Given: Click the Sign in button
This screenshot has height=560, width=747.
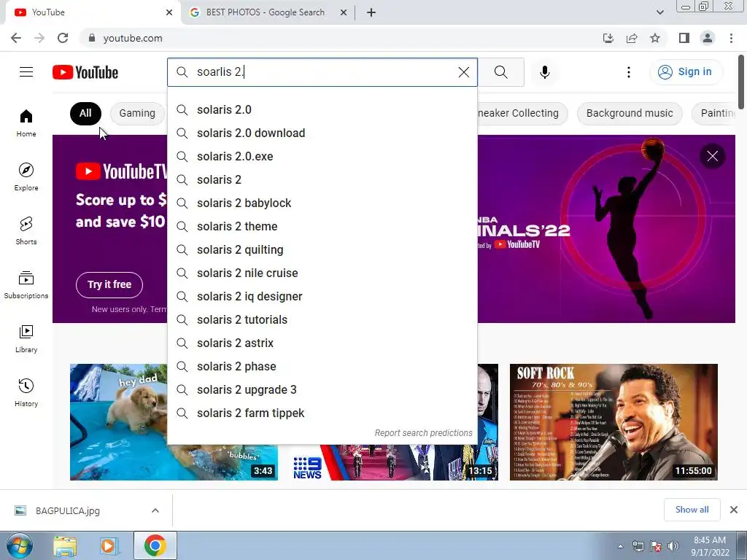Looking at the screenshot, I should click(686, 72).
